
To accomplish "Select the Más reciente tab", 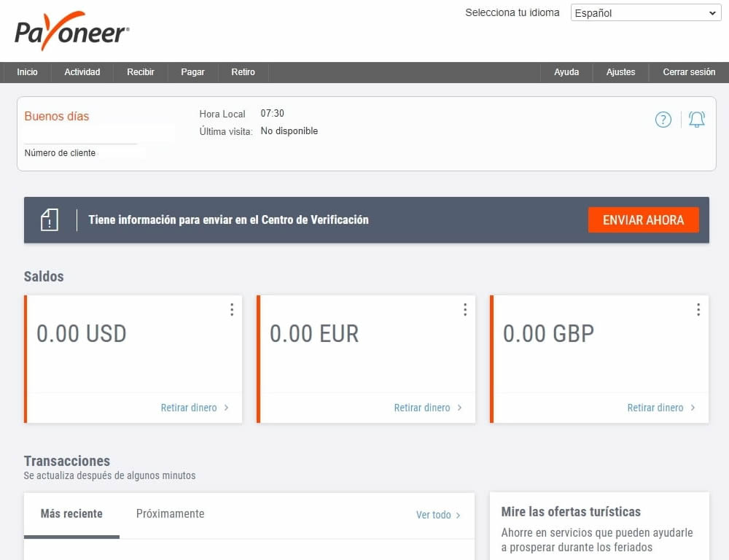I will pos(71,513).
